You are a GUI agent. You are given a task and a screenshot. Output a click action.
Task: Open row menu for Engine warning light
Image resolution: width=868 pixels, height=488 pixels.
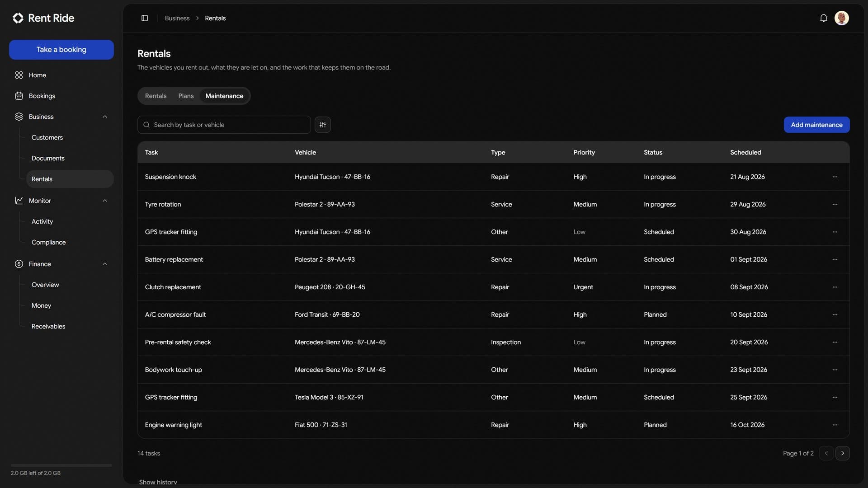pos(835,425)
